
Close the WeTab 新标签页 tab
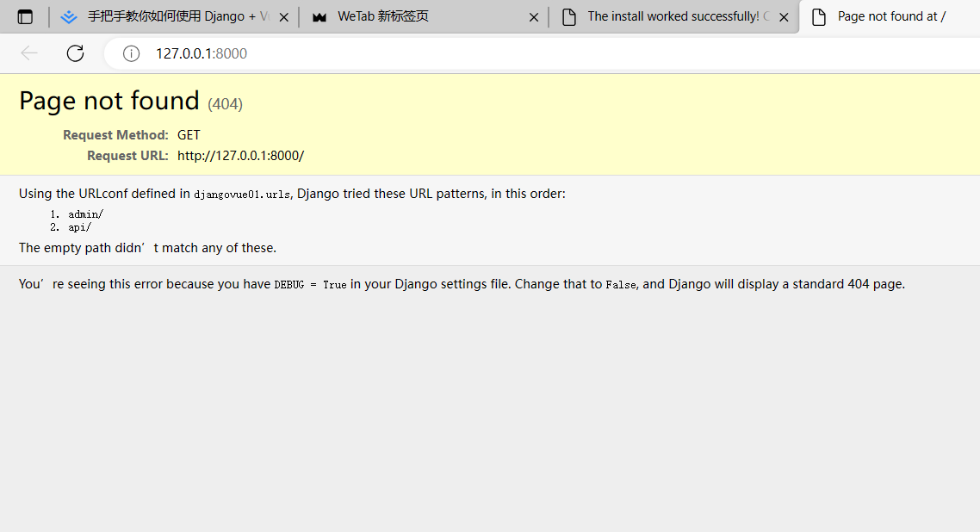coord(534,17)
